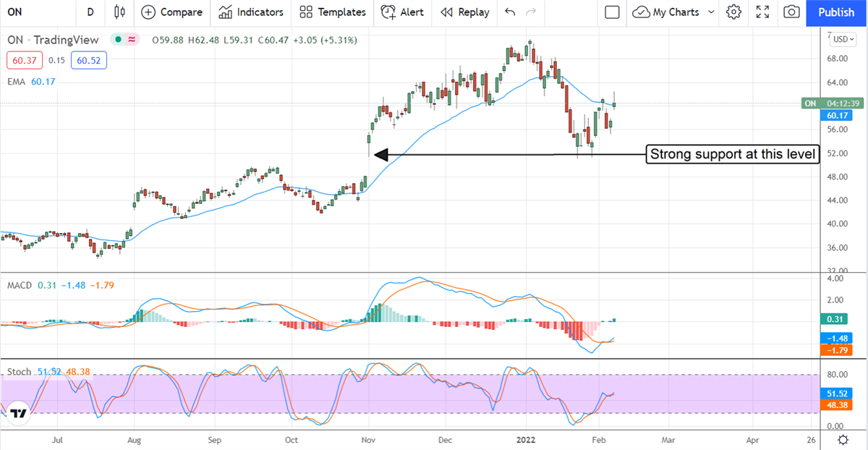The image size is (868, 450).
Task: Click the -1.79 signal axis label
Action: (x=838, y=350)
